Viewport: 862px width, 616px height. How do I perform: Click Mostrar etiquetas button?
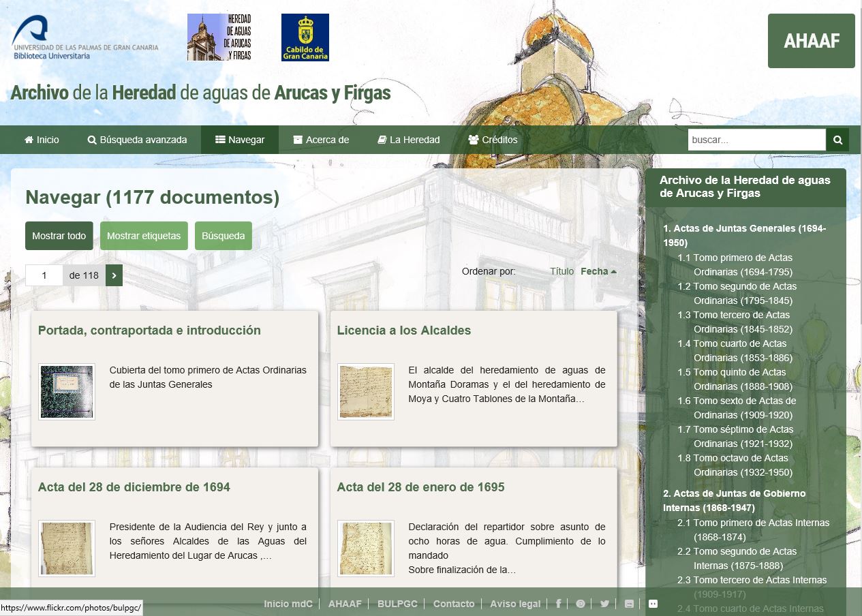[144, 236]
